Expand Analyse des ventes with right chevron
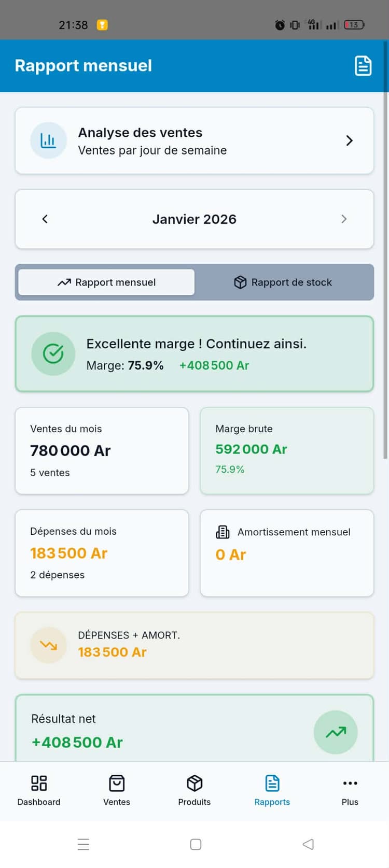 (349, 140)
